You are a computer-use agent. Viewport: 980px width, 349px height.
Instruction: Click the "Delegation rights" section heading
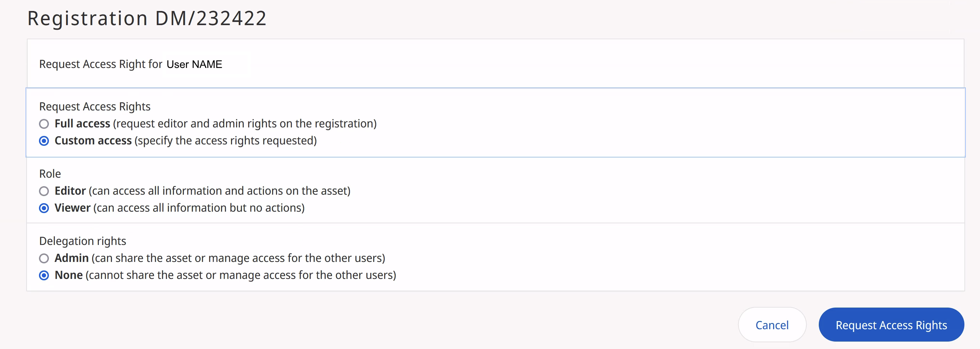(x=83, y=241)
